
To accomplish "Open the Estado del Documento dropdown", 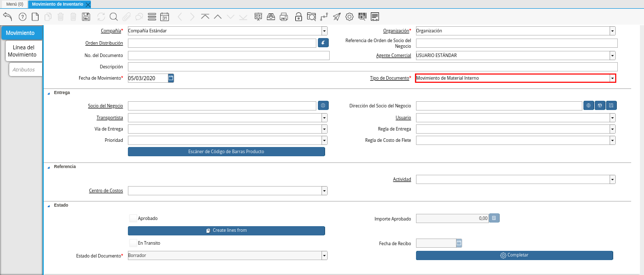I will [x=324, y=255].
